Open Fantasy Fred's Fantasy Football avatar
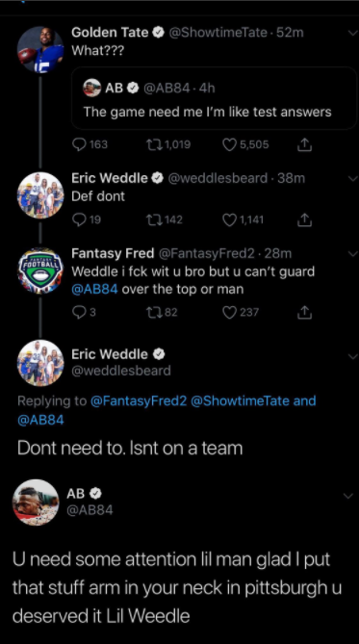The width and height of the screenshot is (359, 644). (40, 270)
